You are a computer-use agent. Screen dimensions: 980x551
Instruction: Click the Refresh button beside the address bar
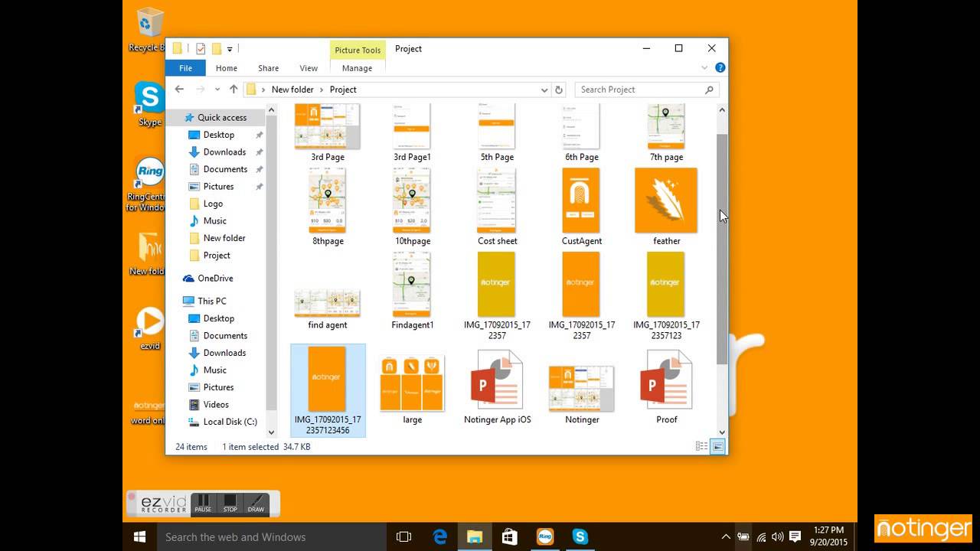tap(559, 90)
